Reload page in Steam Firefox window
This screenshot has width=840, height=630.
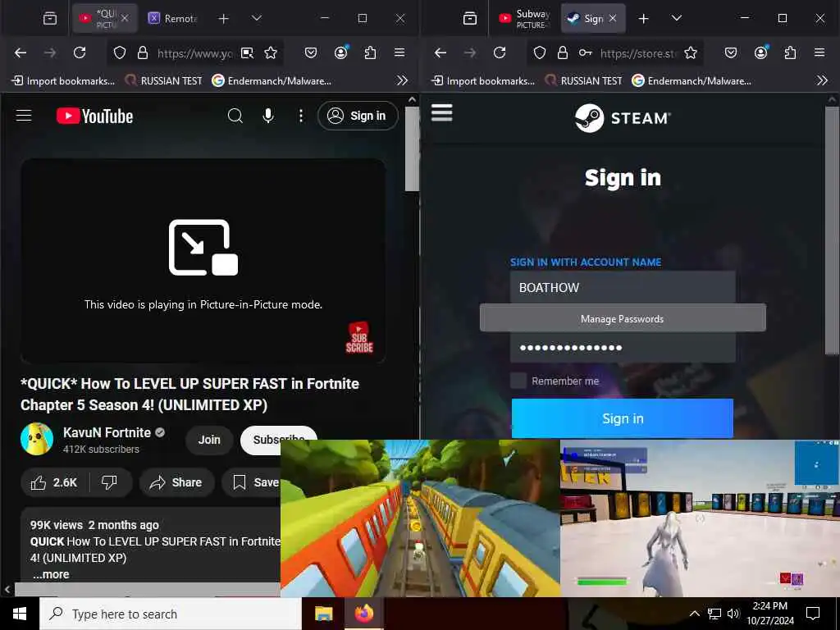(500, 52)
